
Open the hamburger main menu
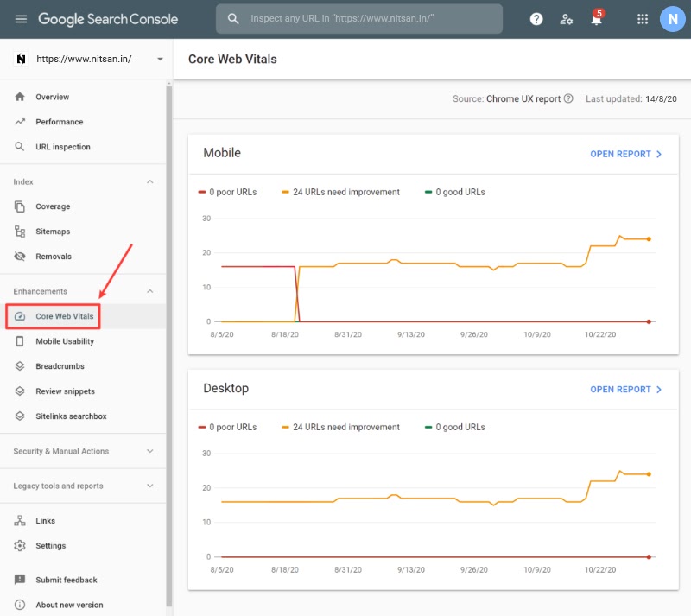(21, 19)
